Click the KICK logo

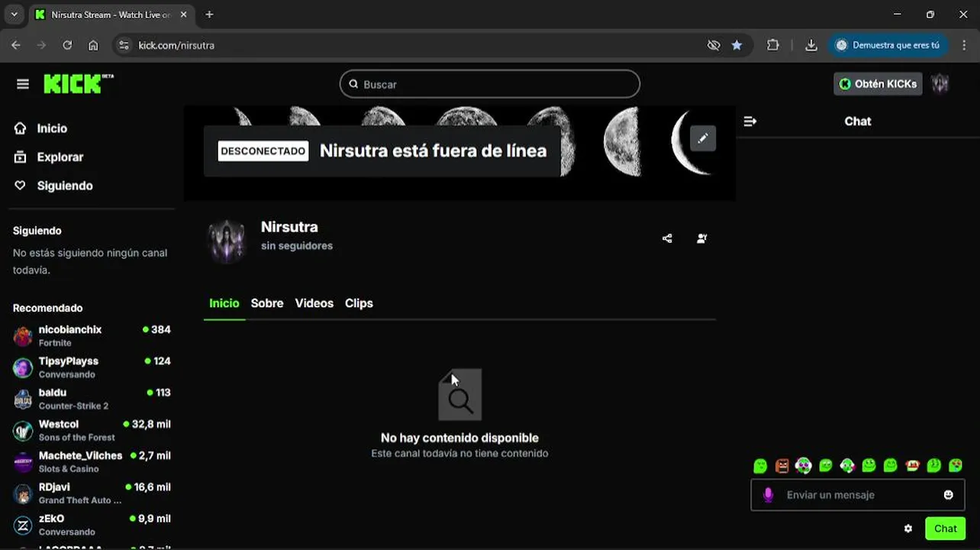pyautogui.click(x=79, y=83)
